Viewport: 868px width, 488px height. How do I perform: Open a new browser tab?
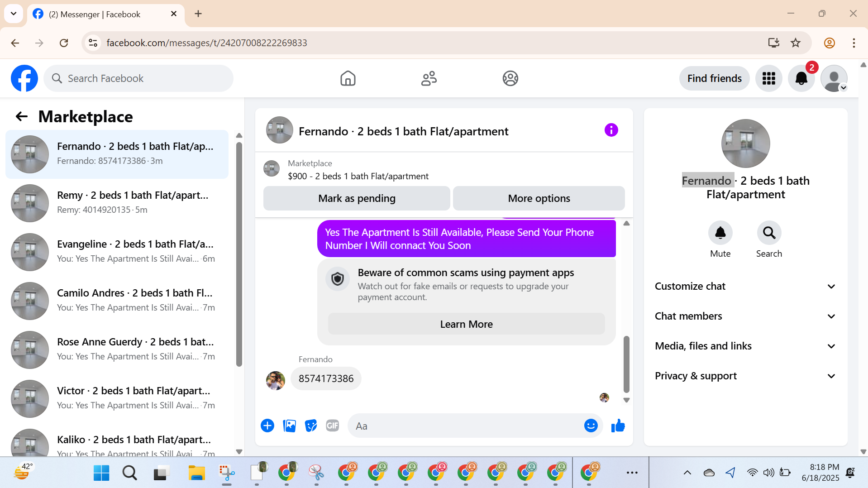point(198,14)
